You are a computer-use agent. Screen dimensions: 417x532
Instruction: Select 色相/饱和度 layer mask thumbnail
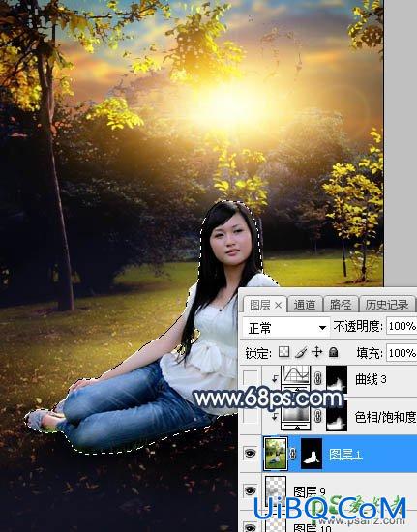click(x=337, y=417)
